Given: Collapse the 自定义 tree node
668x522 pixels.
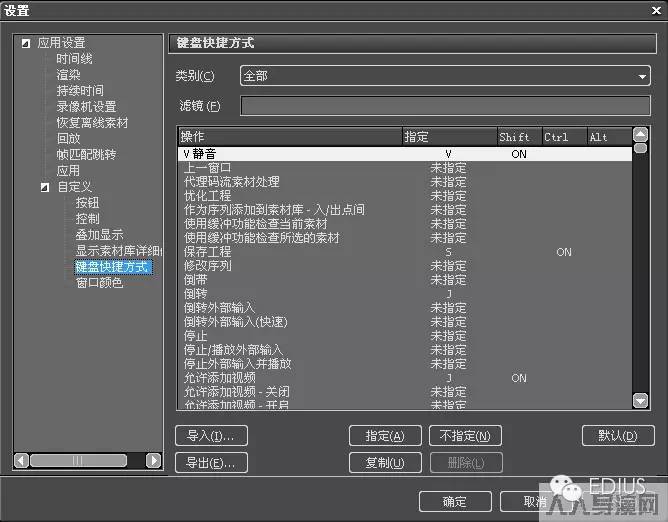Looking at the screenshot, I should click(45, 187).
